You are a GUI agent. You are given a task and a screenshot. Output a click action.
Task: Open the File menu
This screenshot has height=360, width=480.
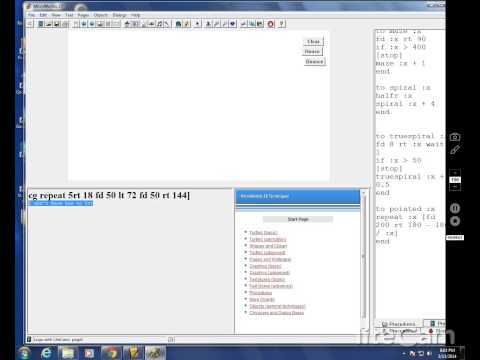pyautogui.click(x=31, y=15)
